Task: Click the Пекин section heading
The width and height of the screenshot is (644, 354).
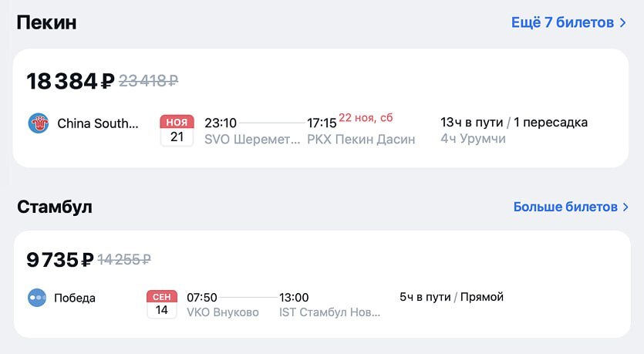Action: 46,22
